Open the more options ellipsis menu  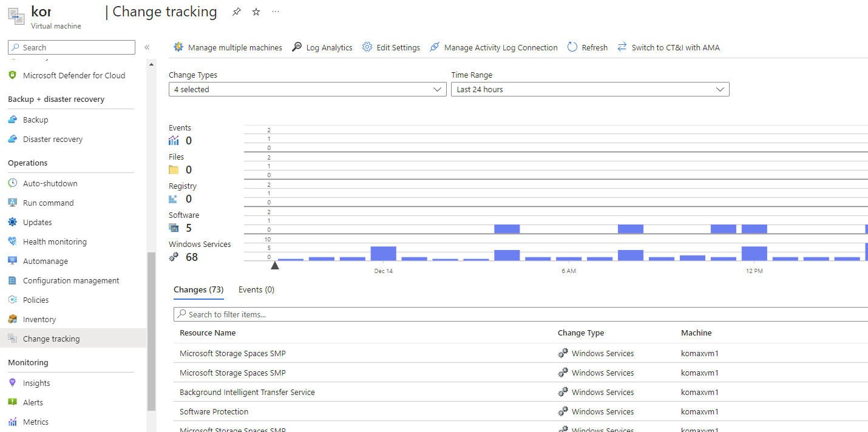click(x=276, y=12)
